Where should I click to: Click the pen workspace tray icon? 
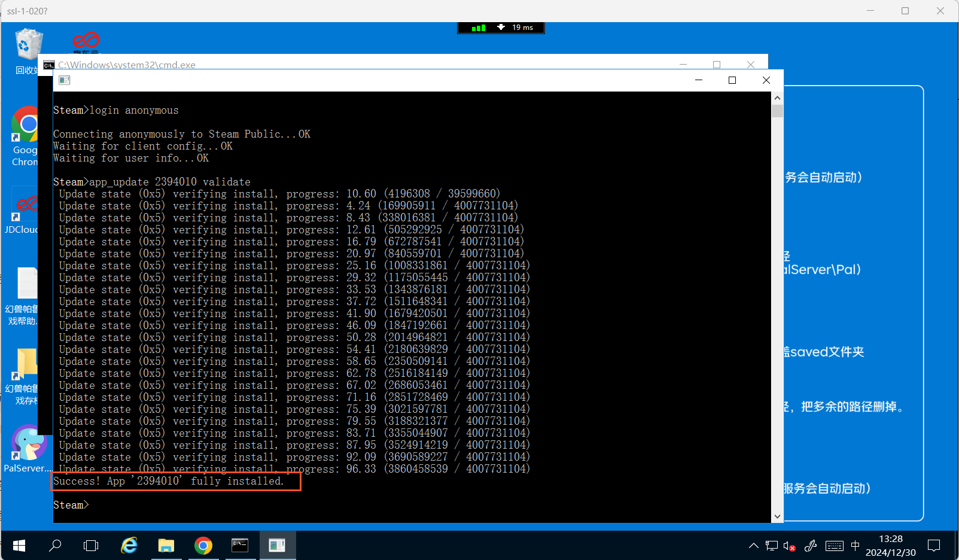coord(811,546)
